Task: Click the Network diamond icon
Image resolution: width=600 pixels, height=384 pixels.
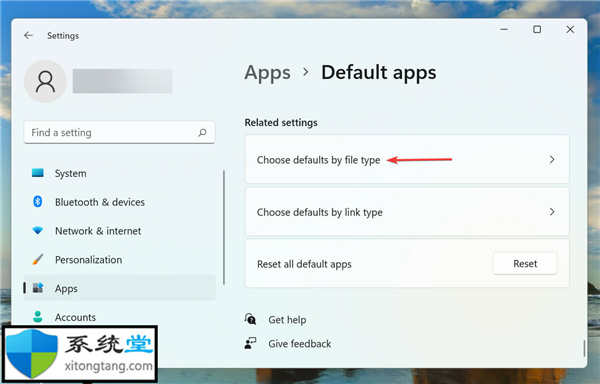Action: [x=38, y=231]
